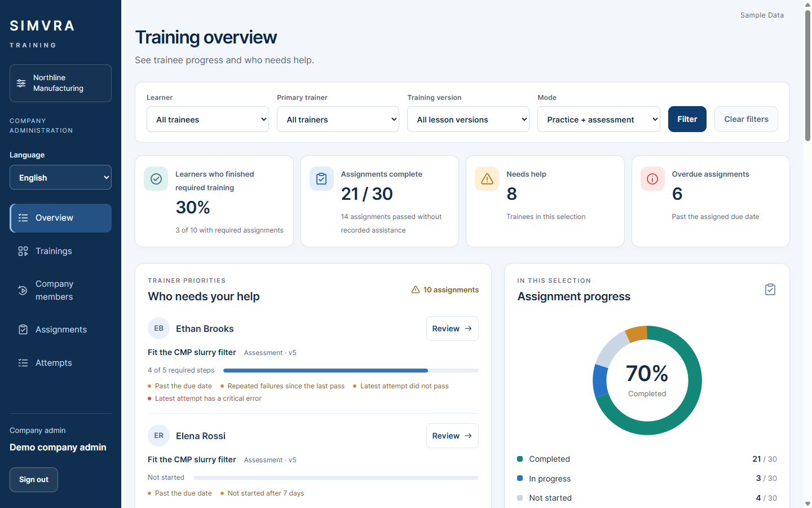Open Company members page

(x=60, y=290)
